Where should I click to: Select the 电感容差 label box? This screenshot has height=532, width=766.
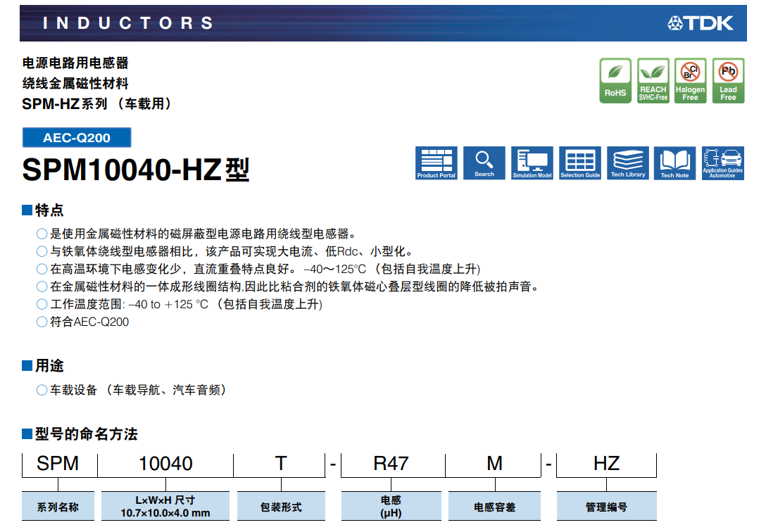[x=494, y=507]
